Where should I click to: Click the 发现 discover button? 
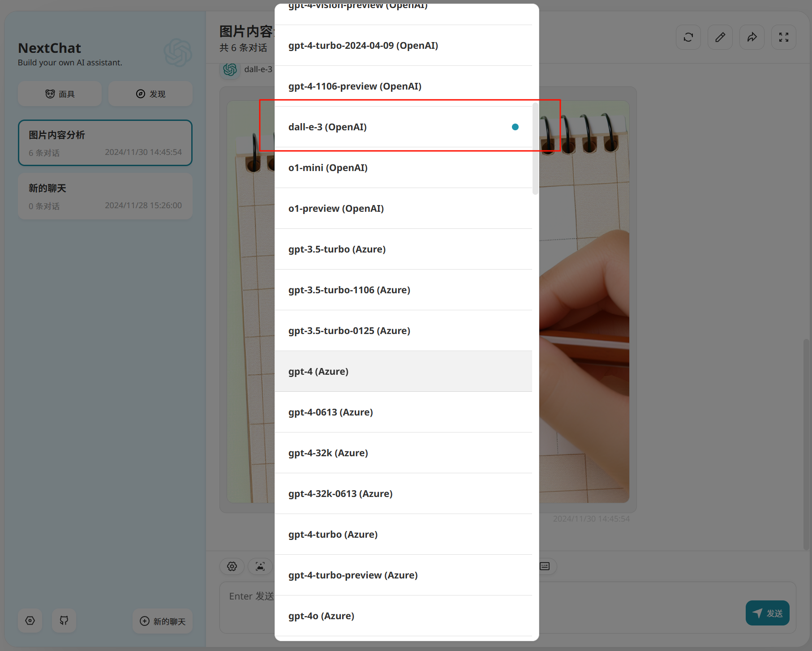[x=150, y=94]
